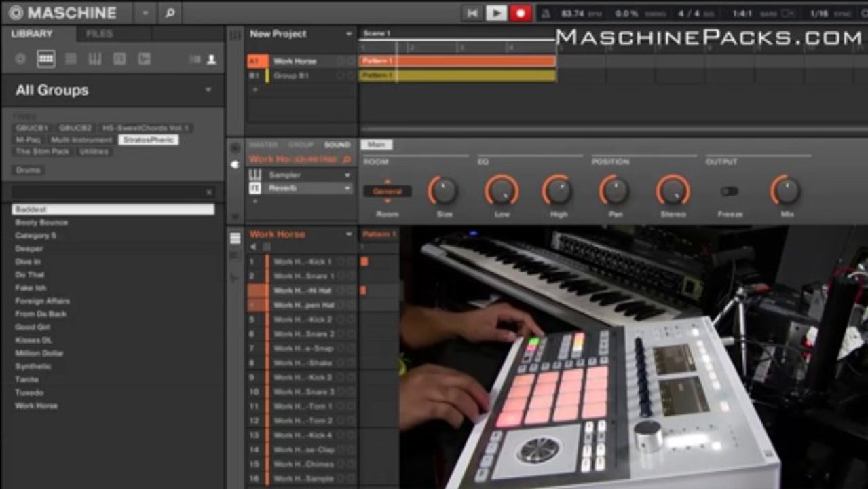Filter by the Drums tag
868x489 pixels.
click(x=29, y=170)
